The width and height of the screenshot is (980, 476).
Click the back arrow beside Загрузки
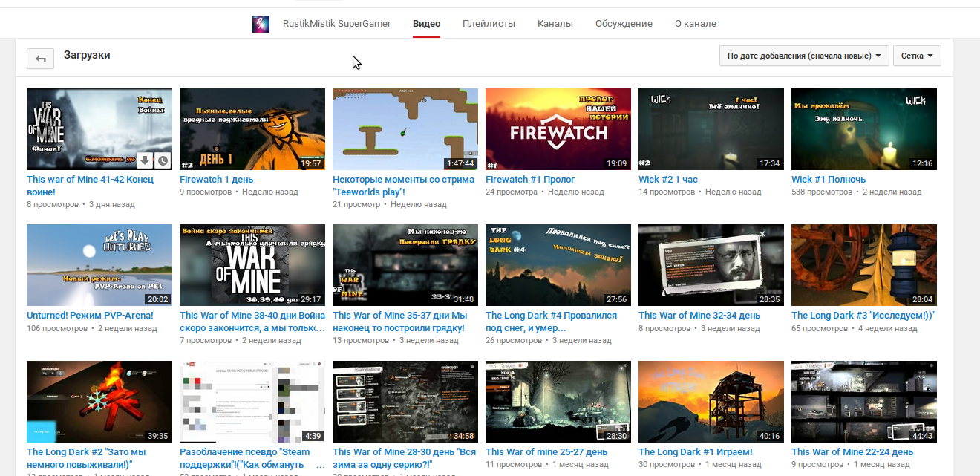coord(41,59)
